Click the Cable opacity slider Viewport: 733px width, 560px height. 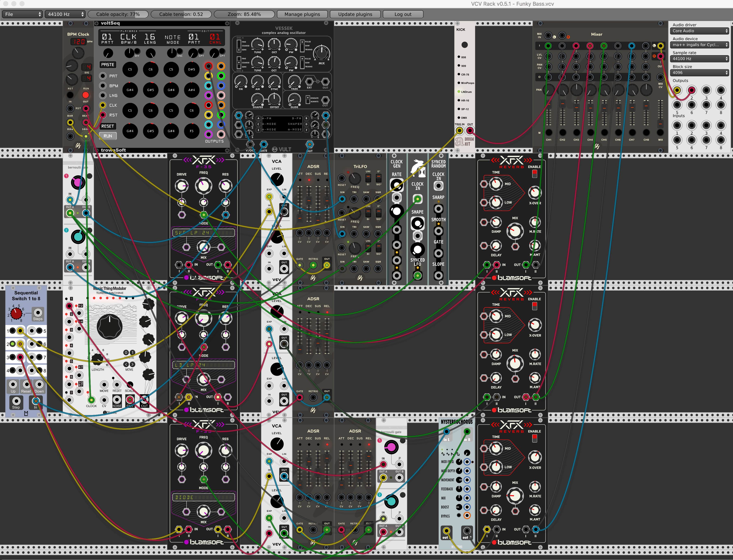(118, 14)
